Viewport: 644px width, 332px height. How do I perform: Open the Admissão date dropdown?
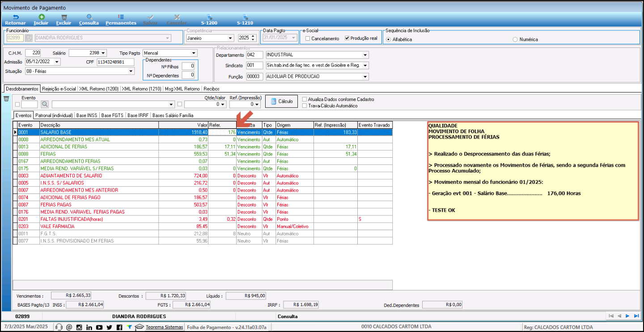pos(57,62)
